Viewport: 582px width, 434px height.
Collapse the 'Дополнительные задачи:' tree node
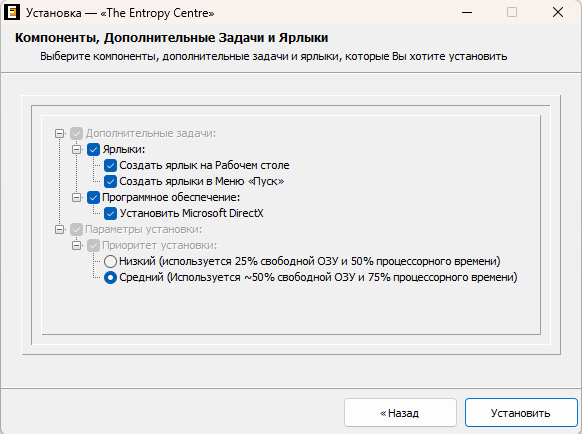tap(59, 134)
